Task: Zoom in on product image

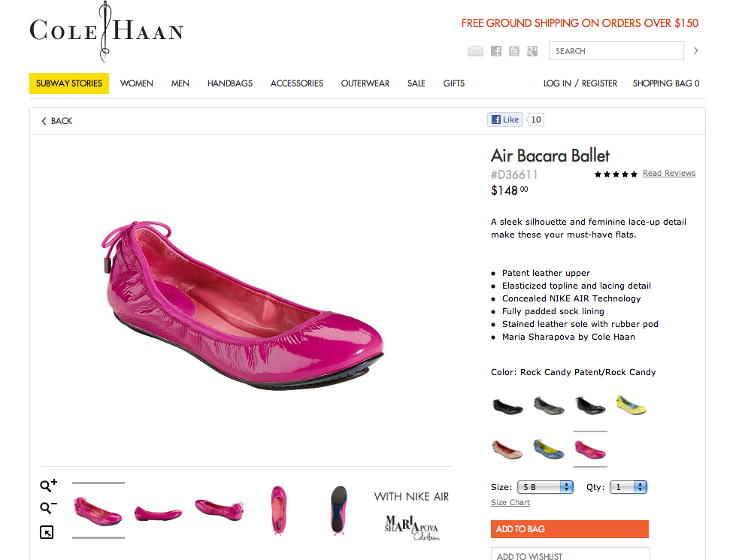Action: point(48,486)
